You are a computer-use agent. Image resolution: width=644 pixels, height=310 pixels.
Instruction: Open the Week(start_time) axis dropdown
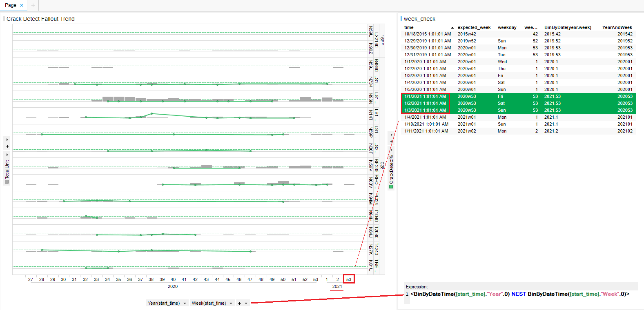231,303
